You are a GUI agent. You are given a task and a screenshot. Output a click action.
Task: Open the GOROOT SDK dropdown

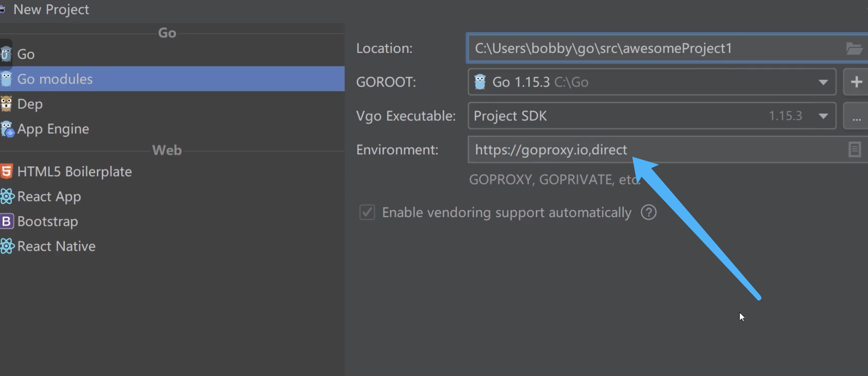(x=823, y=82)
